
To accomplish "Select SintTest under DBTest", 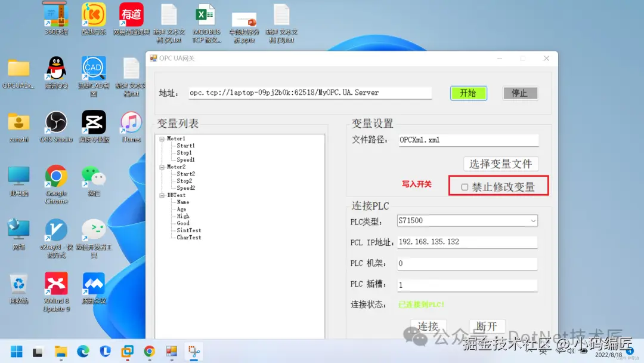I will point(189,230).
